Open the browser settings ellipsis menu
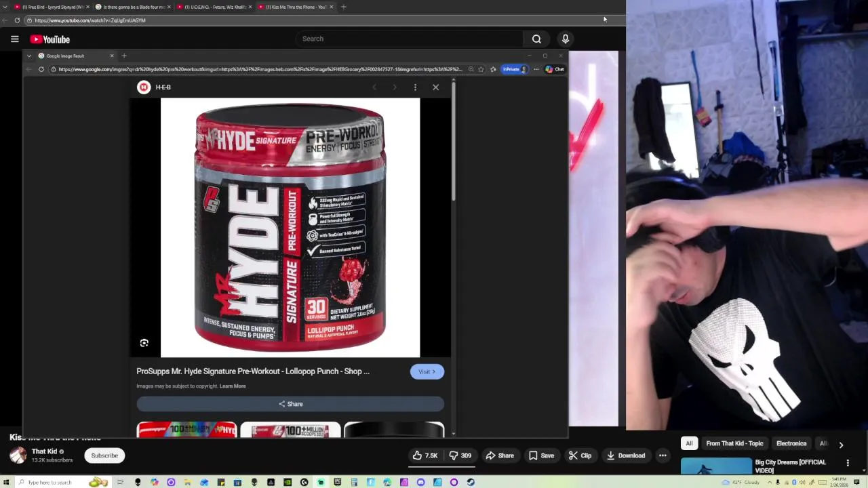This screenshot has width=868, height=488. (x=536, y=69)
